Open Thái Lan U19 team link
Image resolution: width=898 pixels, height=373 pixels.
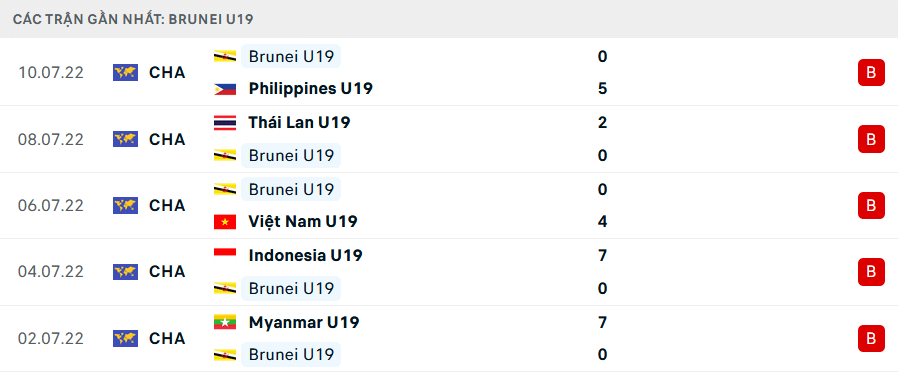300,123
